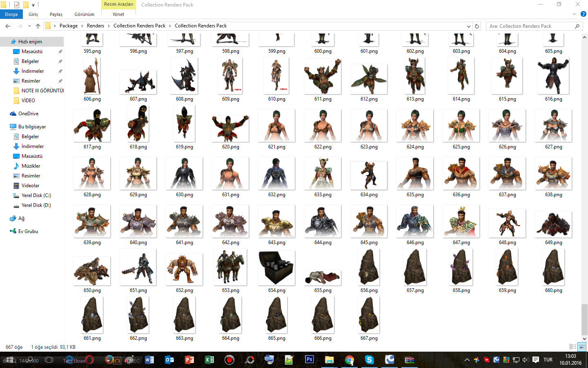Click the scrollbar down arrow

point(584,339)
